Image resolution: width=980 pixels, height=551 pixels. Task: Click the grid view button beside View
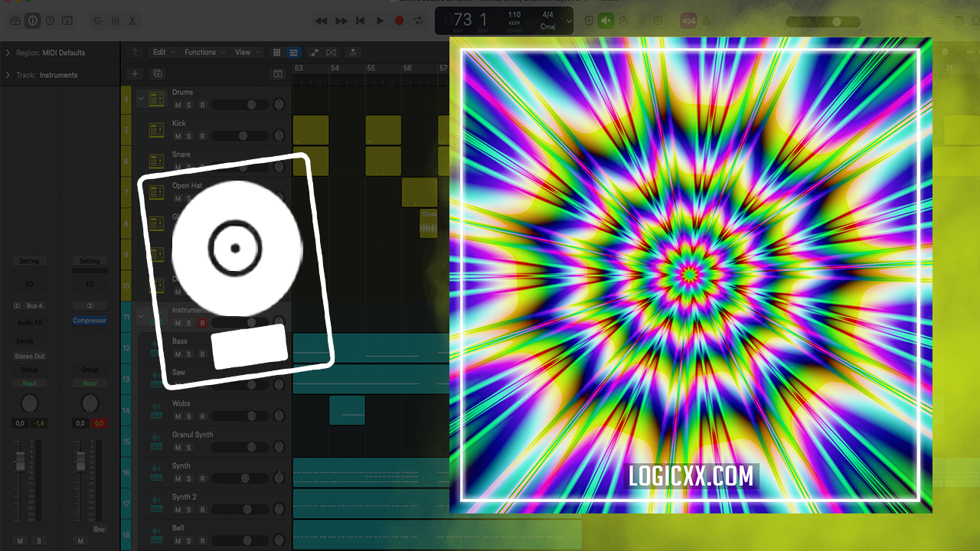pyautogui.click(x=277, y=52)
